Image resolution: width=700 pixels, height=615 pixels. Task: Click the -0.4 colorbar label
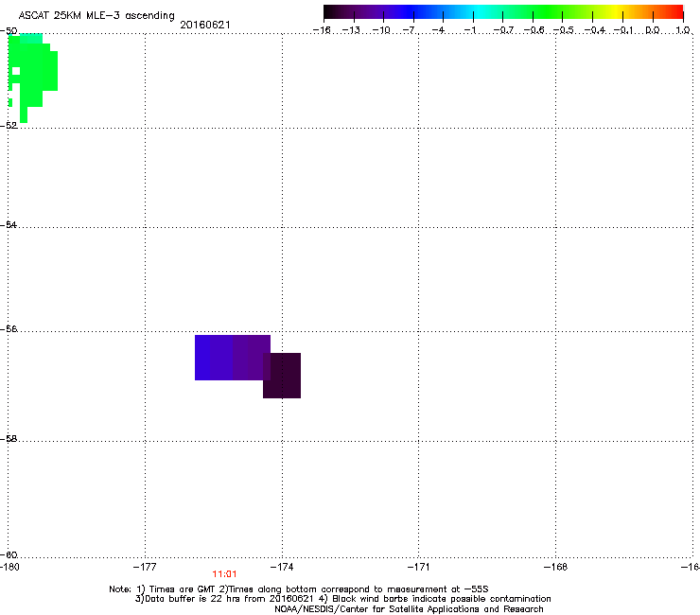coord(595,30)
